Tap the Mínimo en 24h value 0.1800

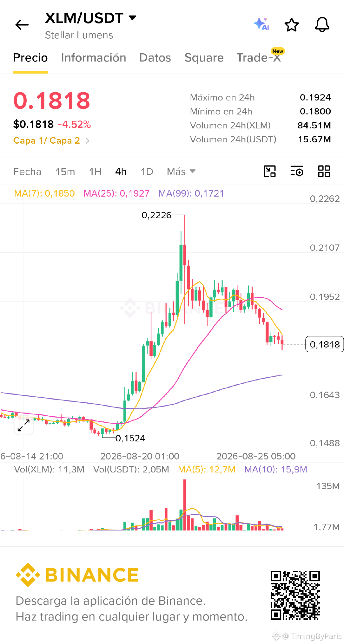pos(315,111)
